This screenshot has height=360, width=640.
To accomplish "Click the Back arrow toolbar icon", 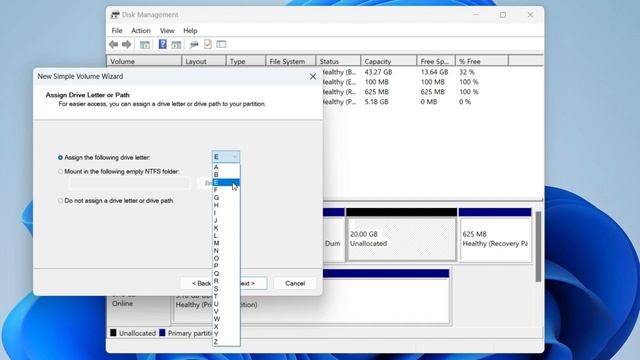I will click(x=113, y=44).
